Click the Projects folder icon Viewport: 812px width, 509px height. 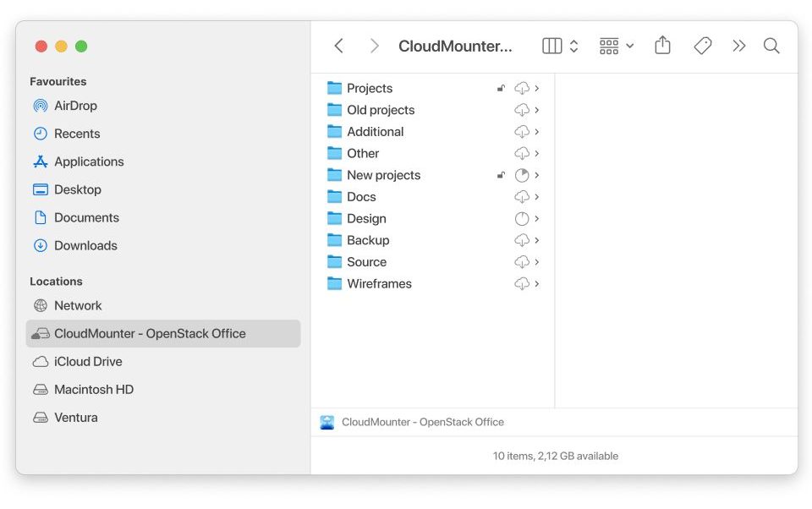coord(335,88)
